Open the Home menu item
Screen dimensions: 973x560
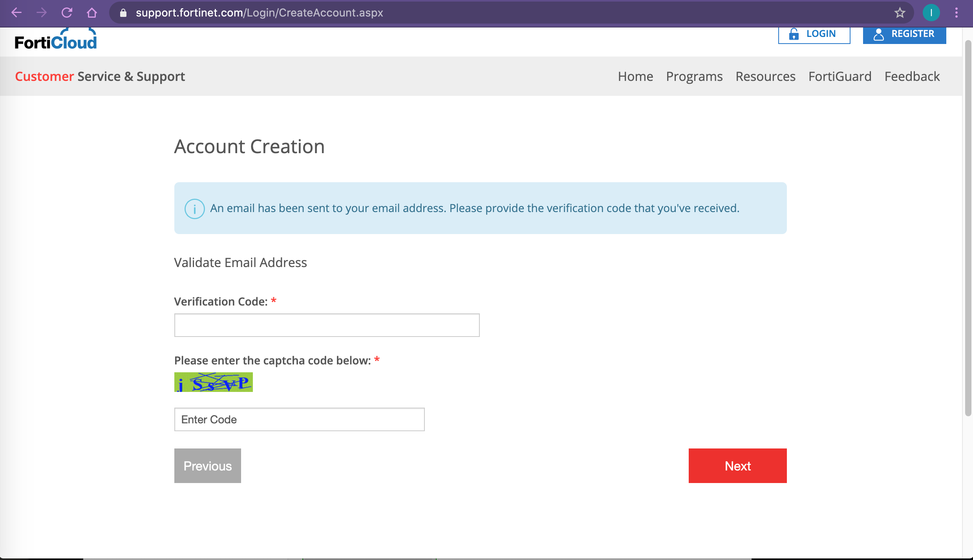pos(635,76)
